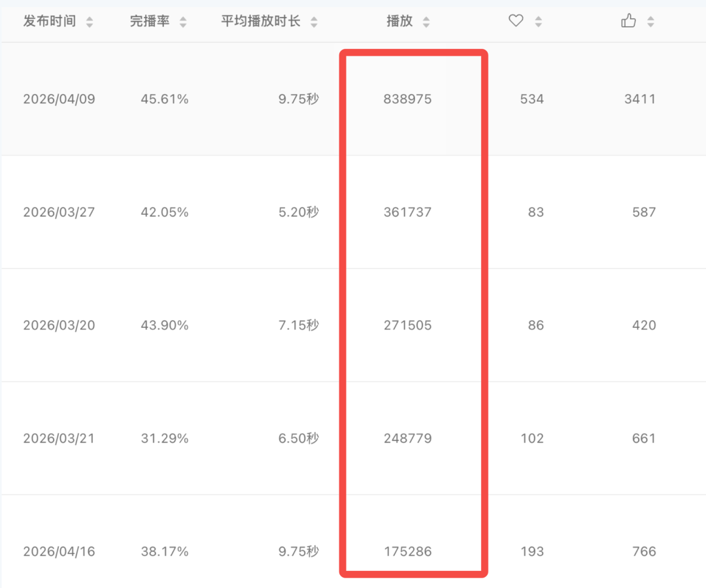Sort by 播放 using its sort arrows
The height and width of the screenshot is (588, 706).
coord(426,22)
